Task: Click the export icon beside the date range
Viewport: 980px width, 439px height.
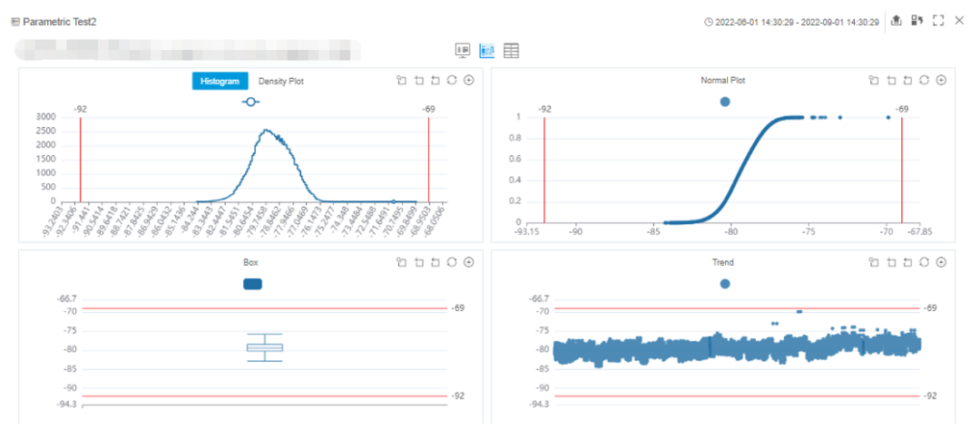Action: coord(897,20)
